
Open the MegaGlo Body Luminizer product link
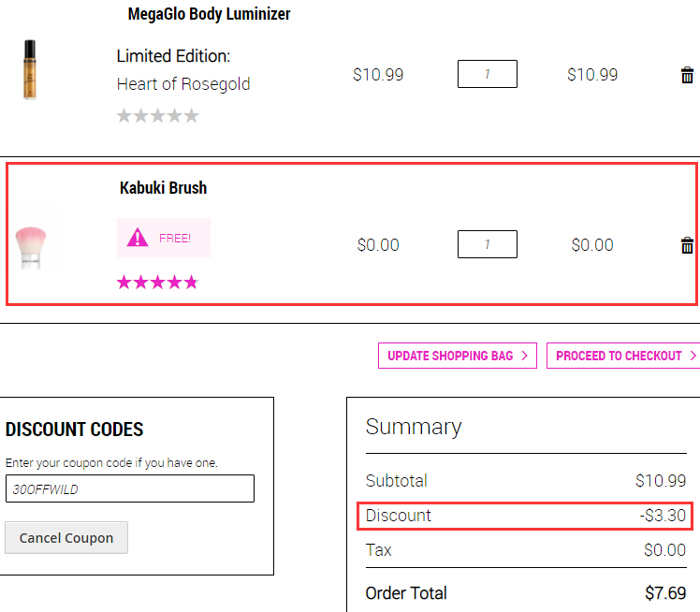pos(209,14)
